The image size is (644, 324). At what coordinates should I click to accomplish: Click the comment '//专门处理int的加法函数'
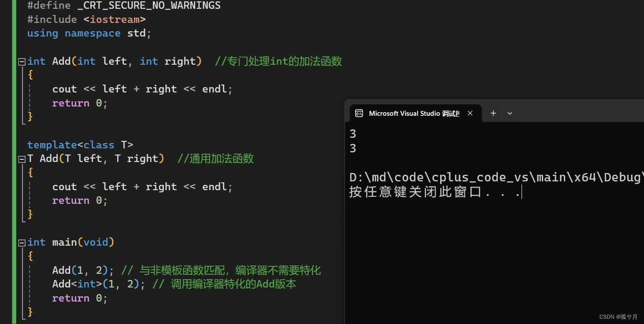[278, 61]
